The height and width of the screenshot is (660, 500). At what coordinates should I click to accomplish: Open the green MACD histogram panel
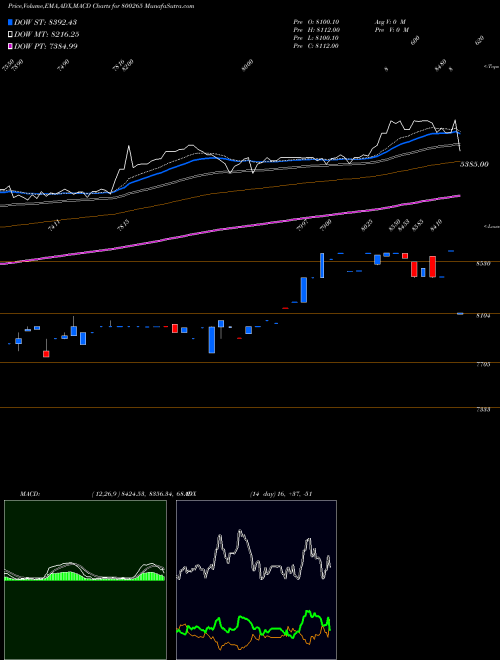click(85, 580)
